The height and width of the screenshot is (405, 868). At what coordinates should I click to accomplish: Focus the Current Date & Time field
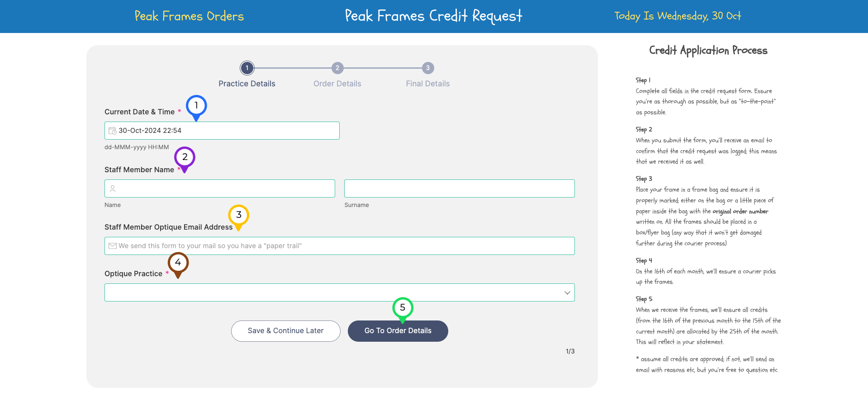[x=226, y=131]
